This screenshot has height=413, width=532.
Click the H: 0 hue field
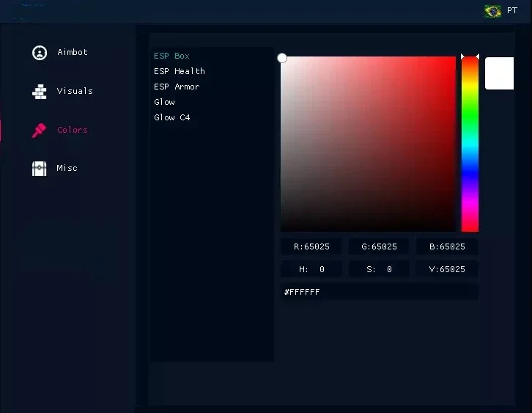(311, 269)
